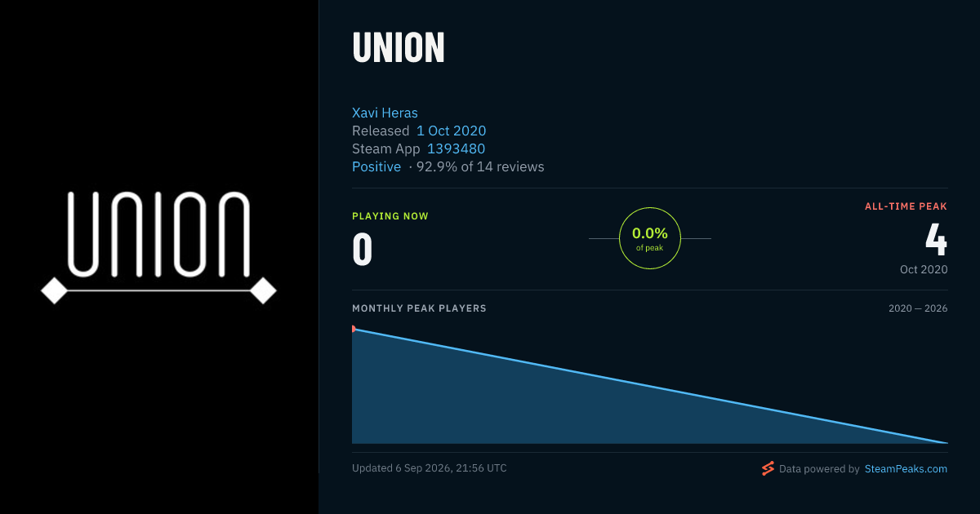Click the 0.0% of peak circle badge
The width and height of the screenshot is (980, 514).
(650, 238)
